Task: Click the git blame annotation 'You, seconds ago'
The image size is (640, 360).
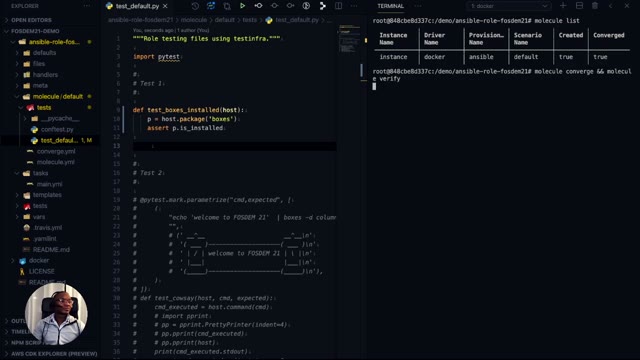Action: click(153, 30)
